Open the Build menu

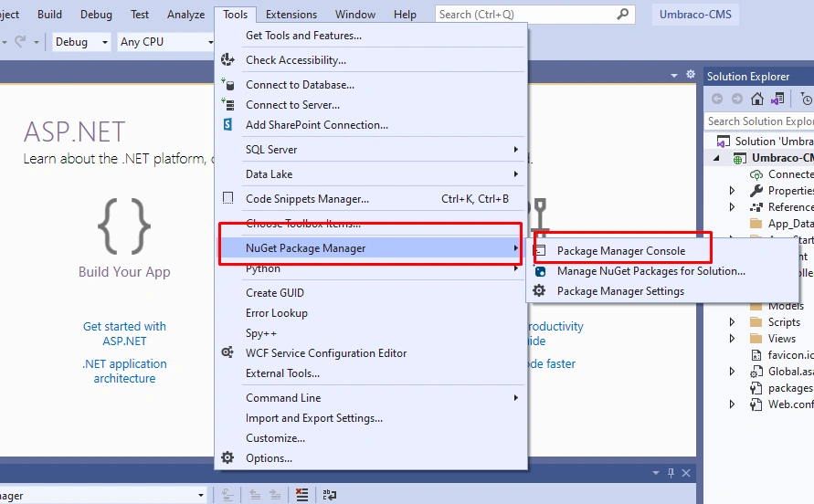pos(49,15)
